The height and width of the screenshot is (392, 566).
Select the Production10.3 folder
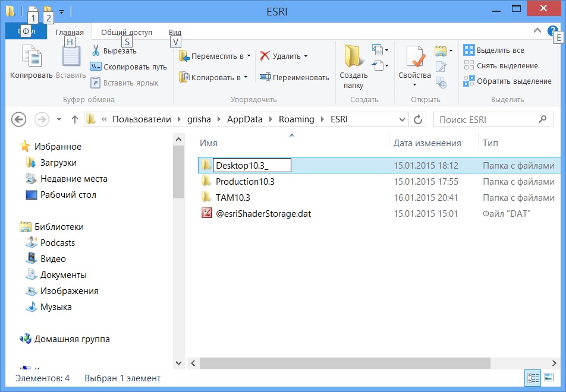click(245, 181)
